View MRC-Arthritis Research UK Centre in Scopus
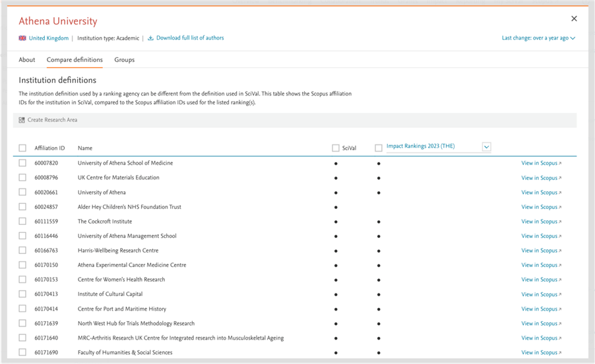Screen dimensions: 595x364 541,338
